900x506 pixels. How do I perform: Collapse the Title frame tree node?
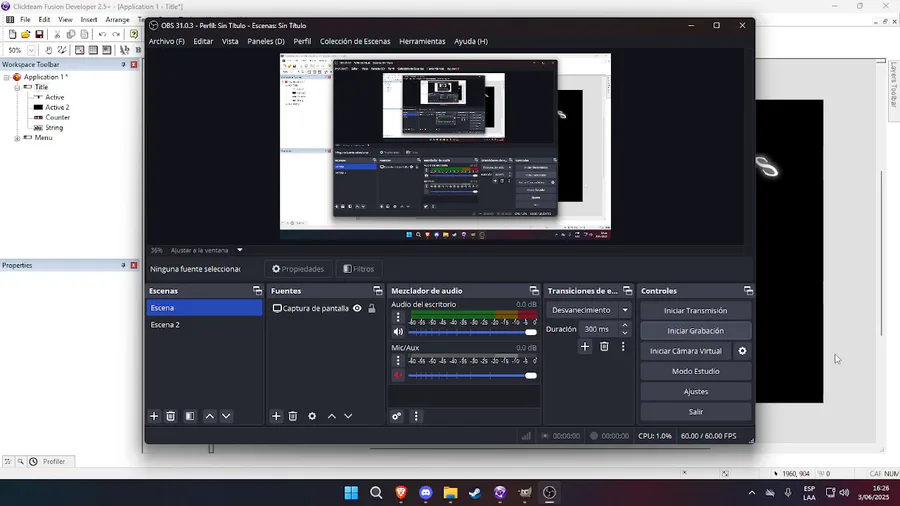tap(17, 87)
